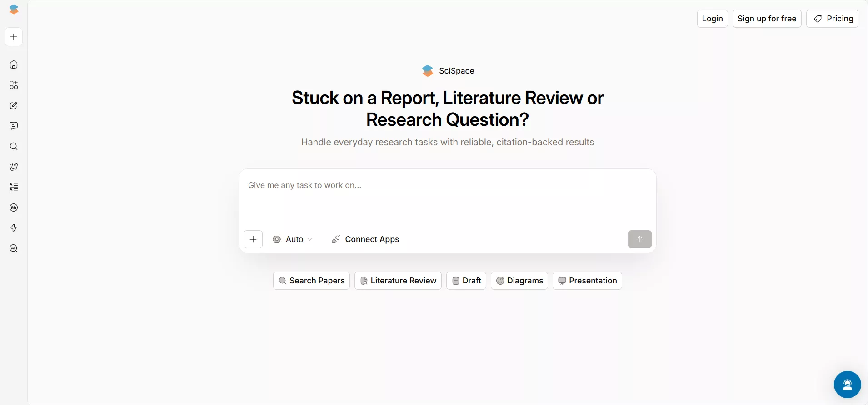Open the pencil-on-square writer icon in the sidebar
Image resolution: width=868 pixels, height=405 pixels.
14,105
